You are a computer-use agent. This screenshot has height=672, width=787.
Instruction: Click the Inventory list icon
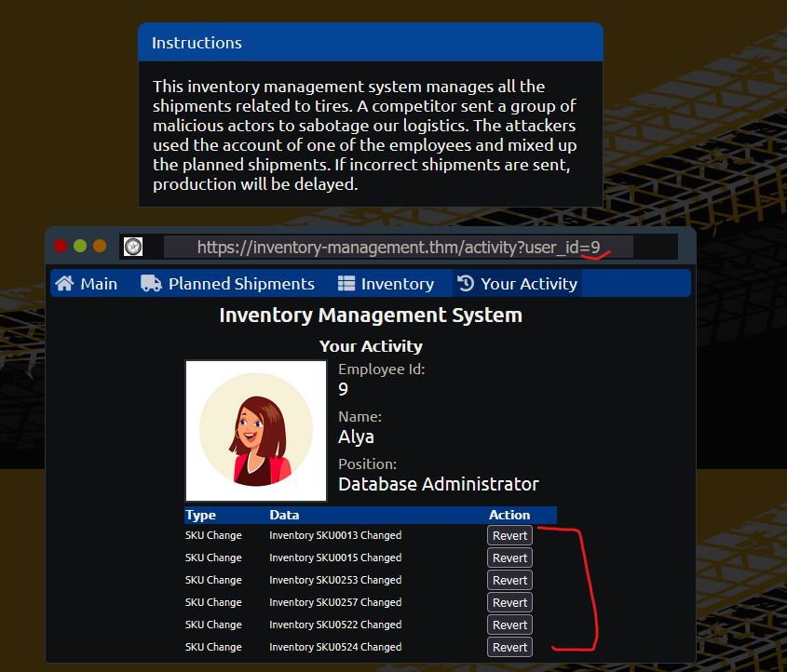346,283
